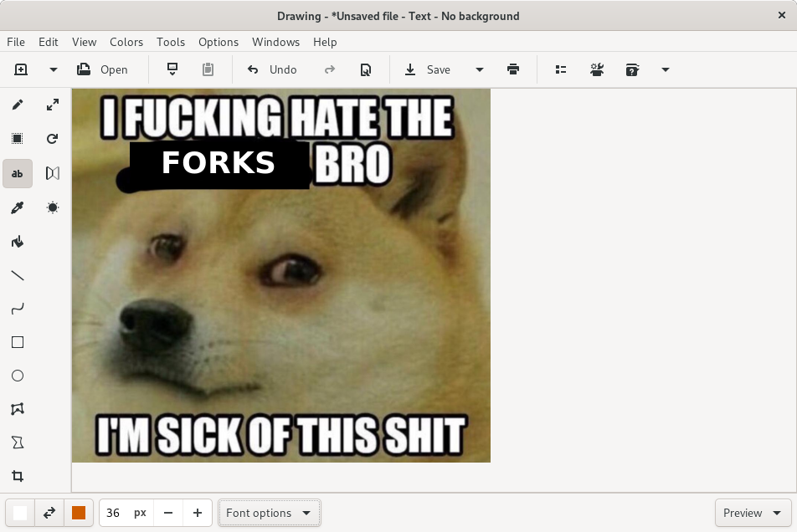Select the Curve tool
Viewport: 797px width, 532px height.
(x=18, y=309)
